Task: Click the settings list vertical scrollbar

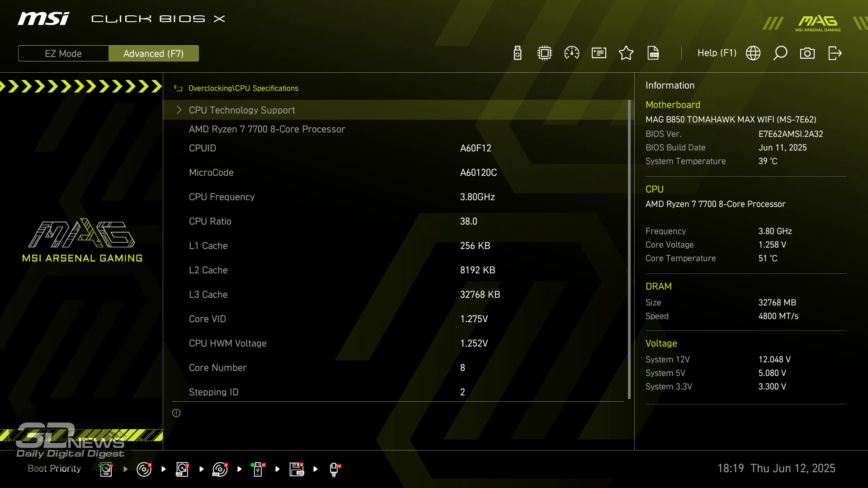Action: coord(629,249)
